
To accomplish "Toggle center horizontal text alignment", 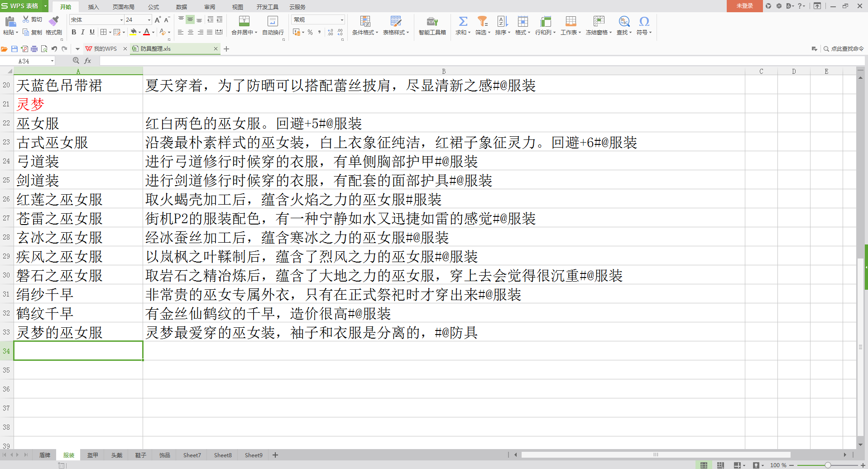I will [190, 32].
